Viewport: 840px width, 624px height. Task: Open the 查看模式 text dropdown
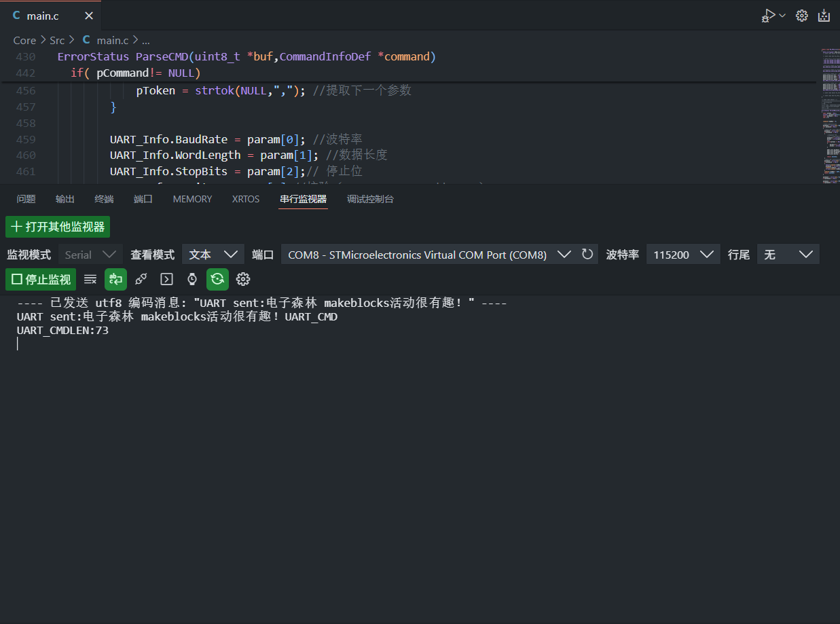pos(213,255)
